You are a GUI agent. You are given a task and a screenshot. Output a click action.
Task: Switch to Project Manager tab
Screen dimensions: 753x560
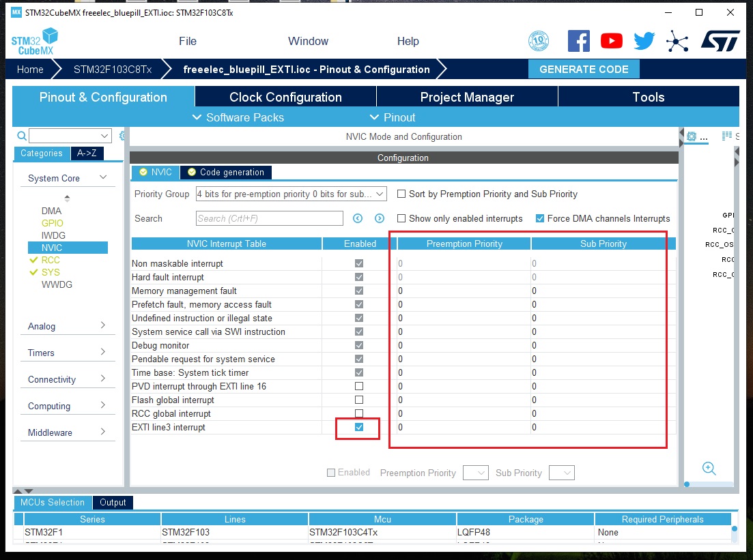(467, 97)
